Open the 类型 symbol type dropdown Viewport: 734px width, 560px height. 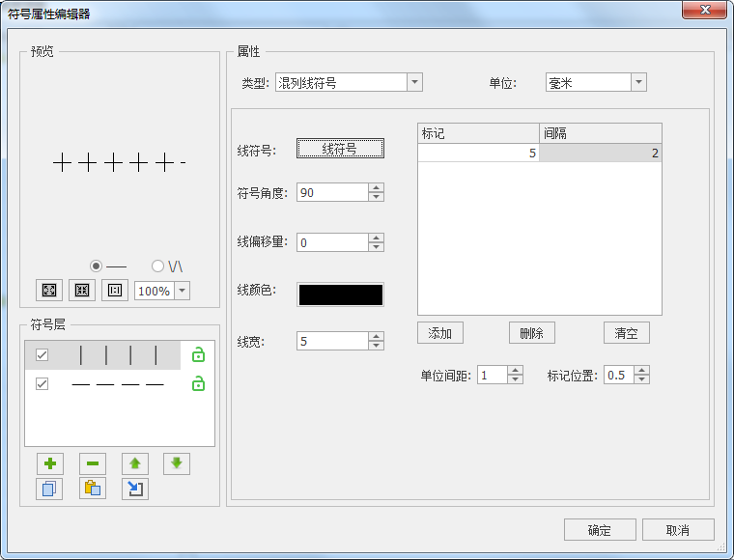coord(414,83)
